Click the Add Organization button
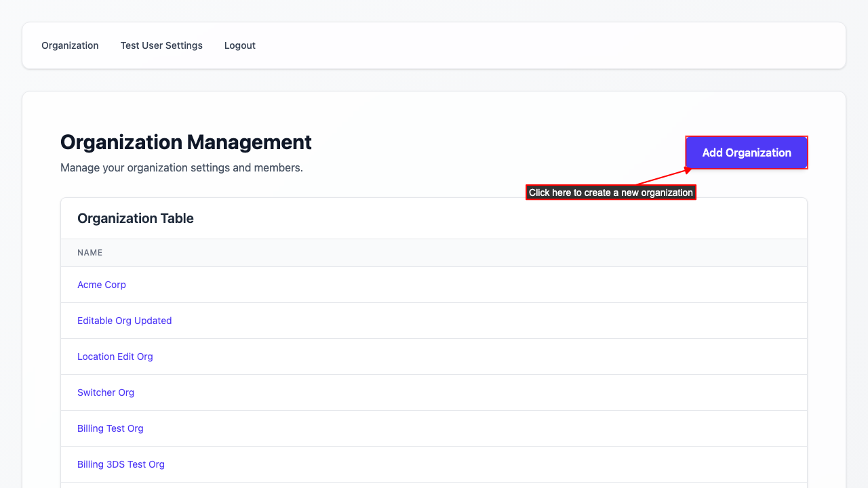The image size is (868, 488). click(x=746, y=152)
